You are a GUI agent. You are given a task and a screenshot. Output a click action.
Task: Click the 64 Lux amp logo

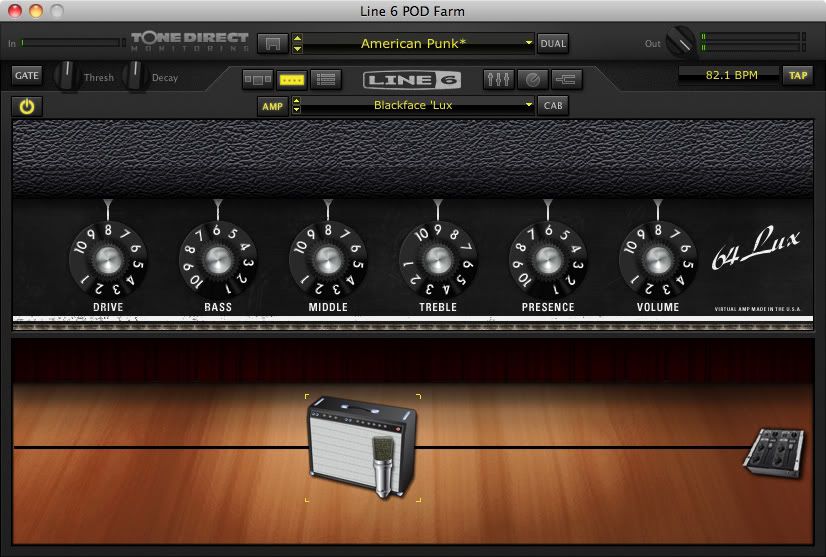point(756,248)
